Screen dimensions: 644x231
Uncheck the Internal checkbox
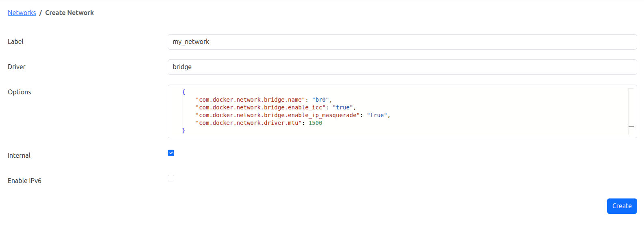pyautogui.click(x=171, y=153)
